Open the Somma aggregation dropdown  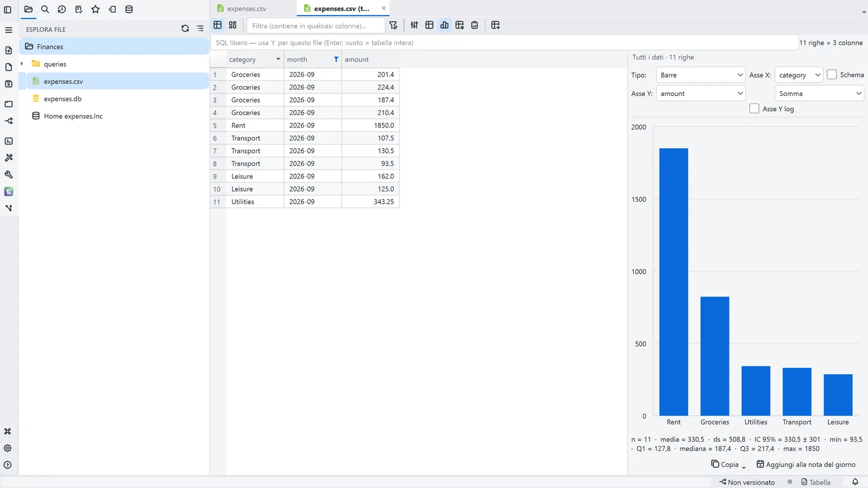(819, 93)
